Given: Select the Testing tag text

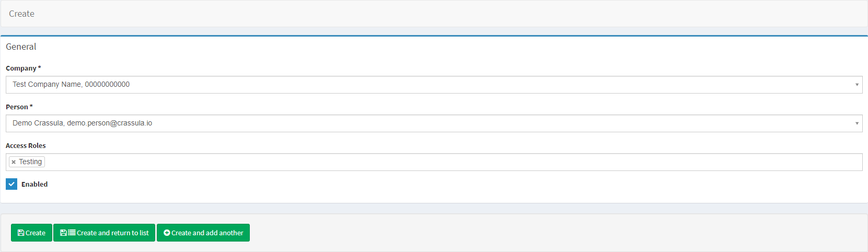Looking at the screenshot, I should coord(30,162).
